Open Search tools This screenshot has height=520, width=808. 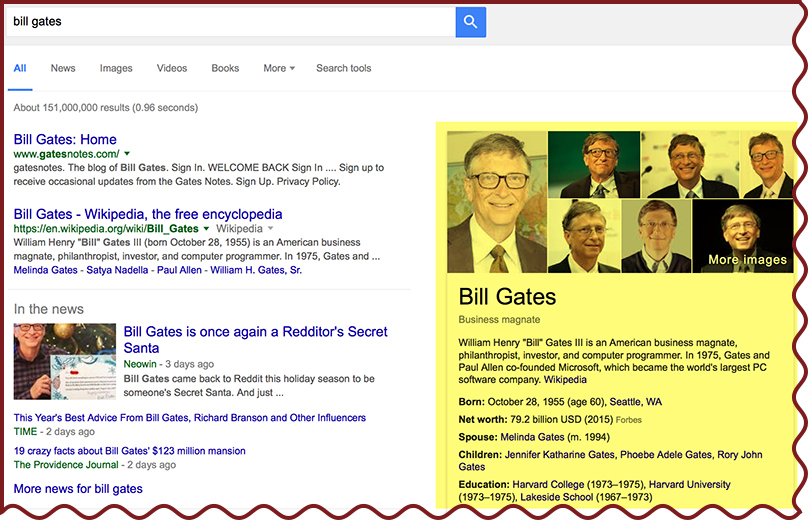tap(344, 68)
